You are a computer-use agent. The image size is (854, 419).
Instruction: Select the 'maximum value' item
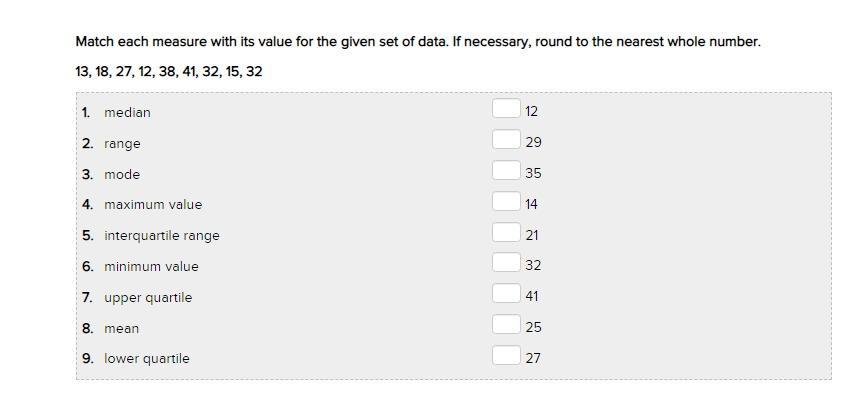[153, 205]
